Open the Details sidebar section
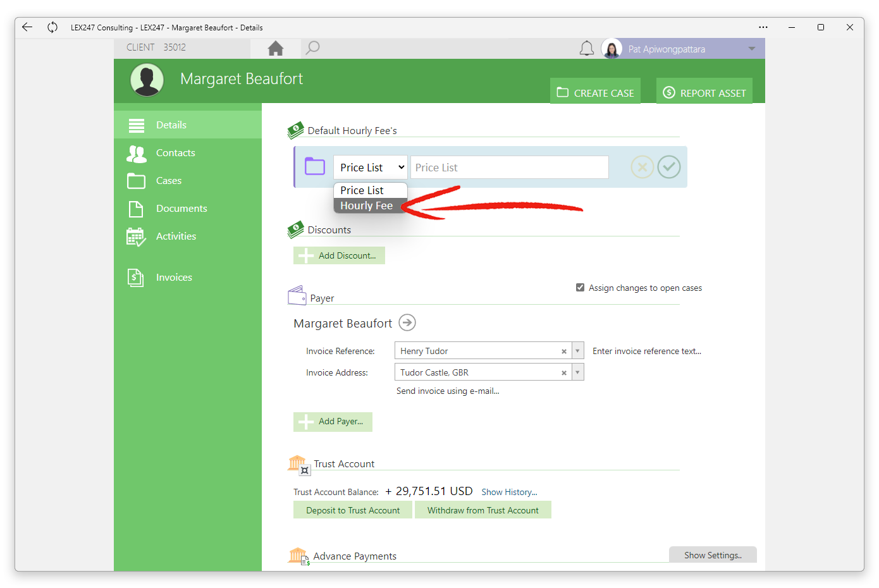This screenshot has height=588, width=879. [188, 125]
